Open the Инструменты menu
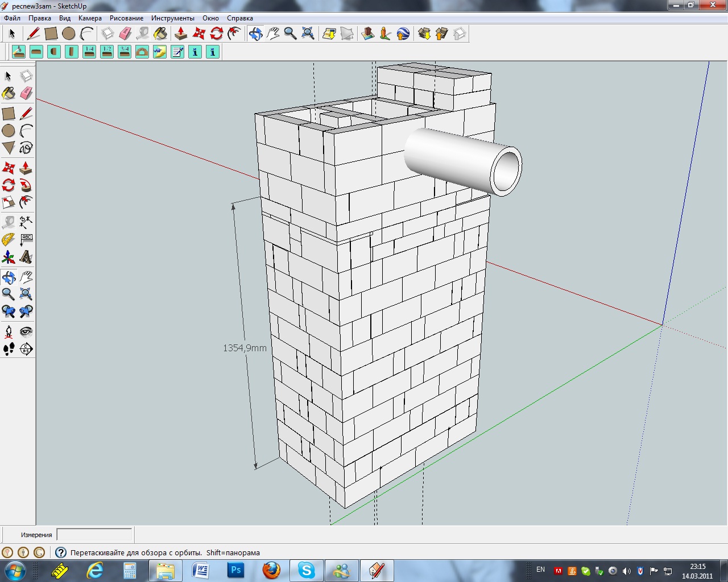Screen dimensions: 728x582 [172, 18]
